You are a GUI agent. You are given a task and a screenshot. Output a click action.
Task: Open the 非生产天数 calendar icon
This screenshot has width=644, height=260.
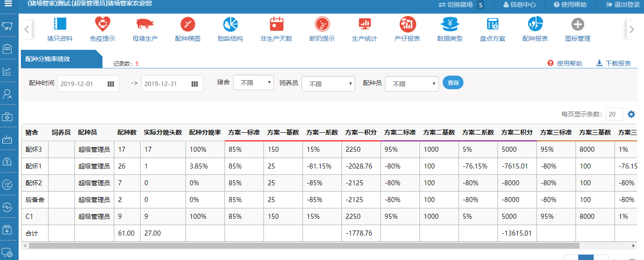click(x=276, y=24)
